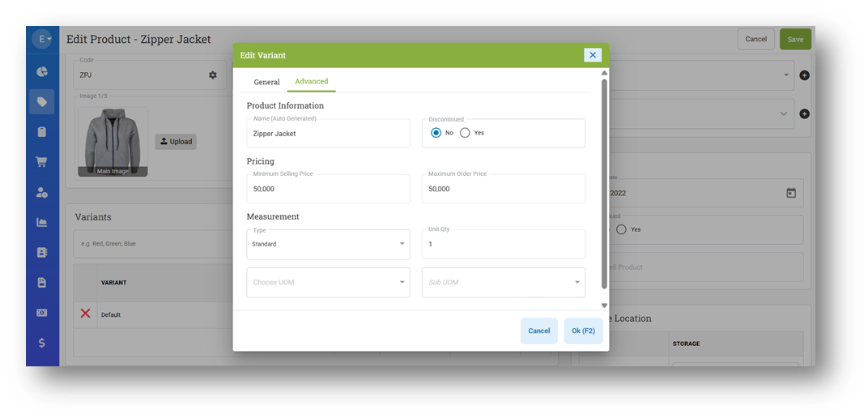This screenshot has height=419, width=868.
Task: Open the E account avatar menu
Action: click(x=41, y=40)
